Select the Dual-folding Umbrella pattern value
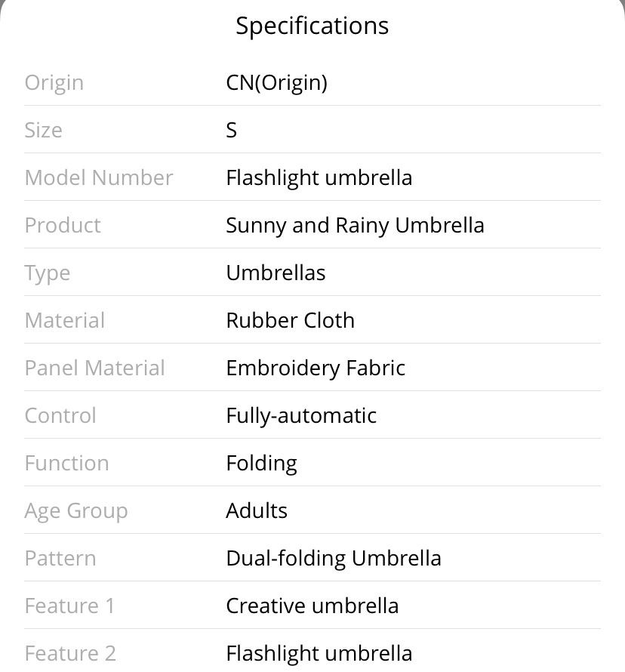 (334, 559)
